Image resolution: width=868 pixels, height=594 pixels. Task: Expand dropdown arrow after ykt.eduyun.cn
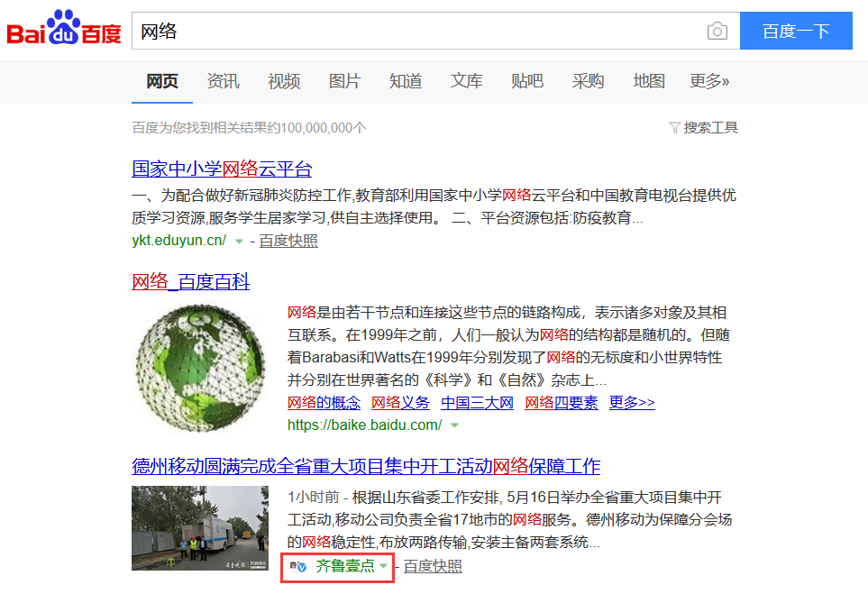239,242
